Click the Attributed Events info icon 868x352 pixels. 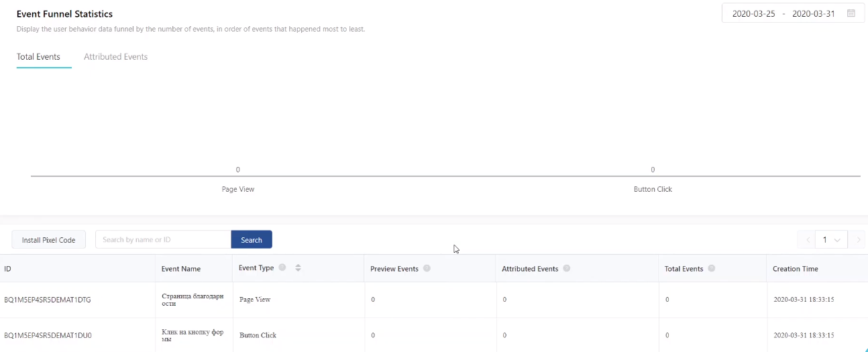point(567,268)
